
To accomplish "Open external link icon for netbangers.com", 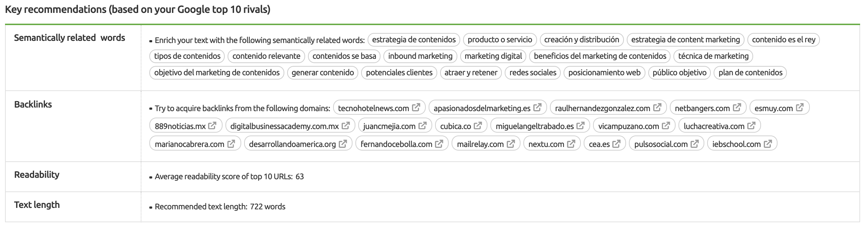I will coord(737,108).
